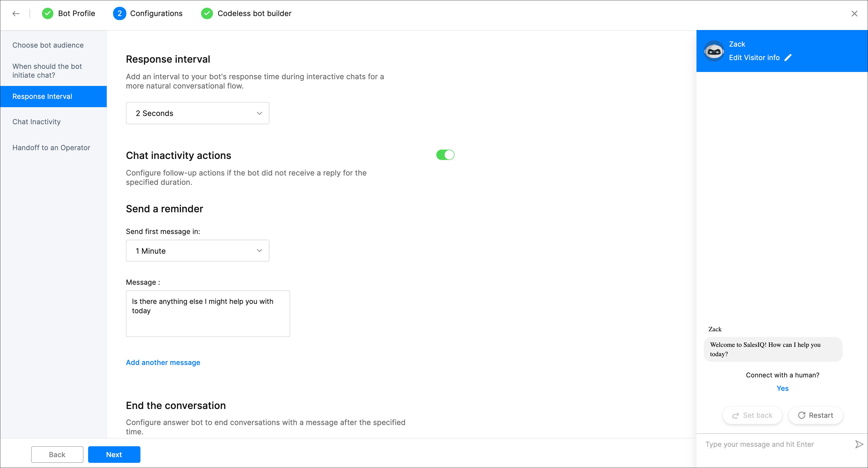Click the Add another message link
Image resolution: width=868 pixels, height=468 pixels.
(163, 363)
